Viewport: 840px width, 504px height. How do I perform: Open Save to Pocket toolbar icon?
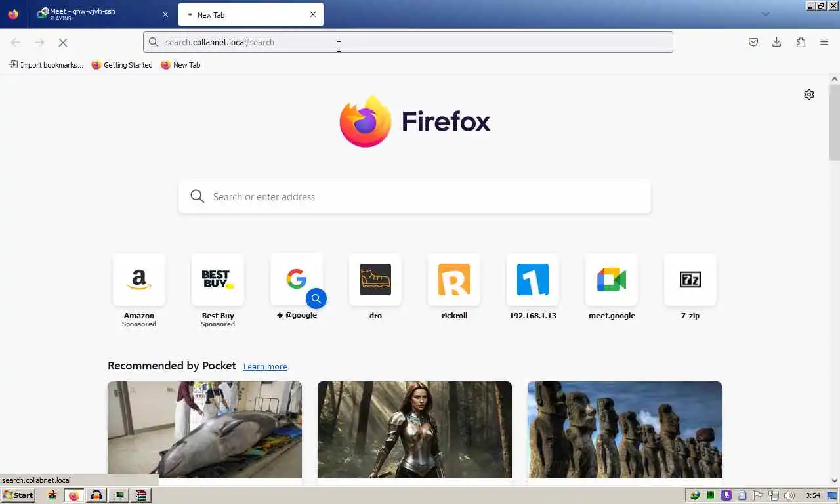pos(753,42)
